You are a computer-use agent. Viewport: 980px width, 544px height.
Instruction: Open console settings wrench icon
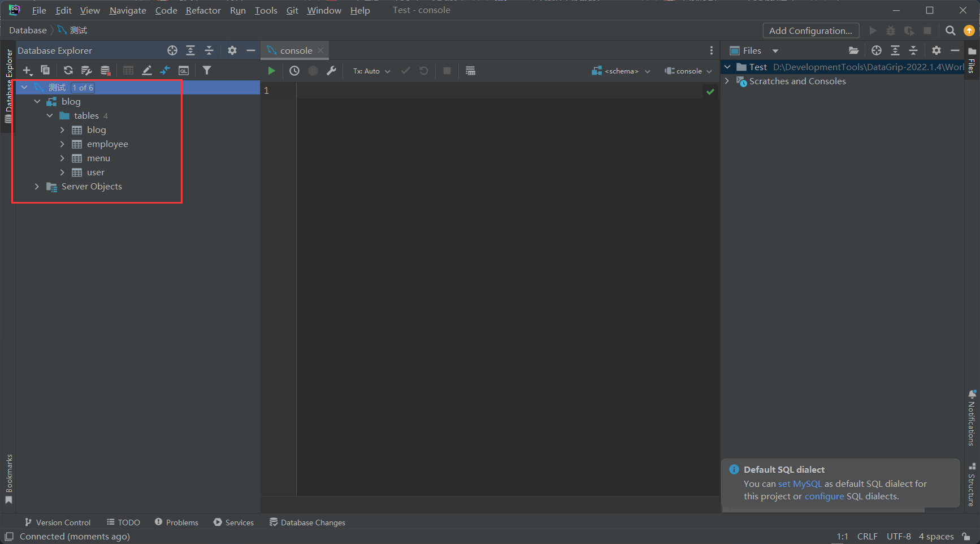pyautogui.click(x=332, y=71)
